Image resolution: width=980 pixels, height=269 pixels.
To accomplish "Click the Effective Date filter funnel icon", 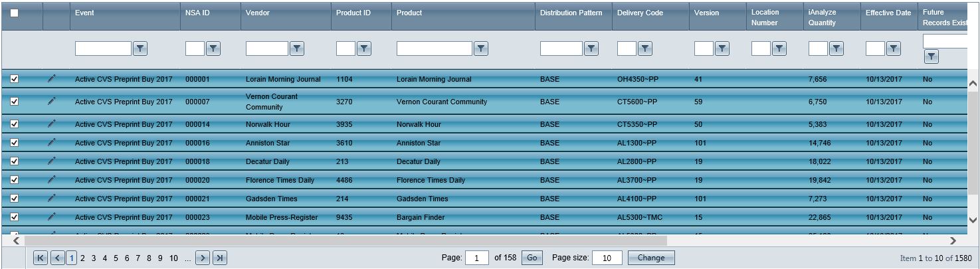I will coord(893,48).
